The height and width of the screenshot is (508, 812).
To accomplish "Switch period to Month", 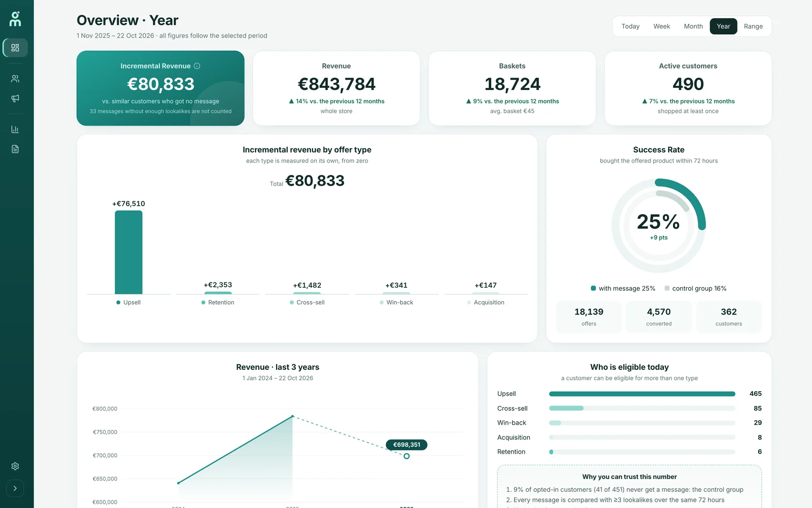I will [x=693, y=26].
